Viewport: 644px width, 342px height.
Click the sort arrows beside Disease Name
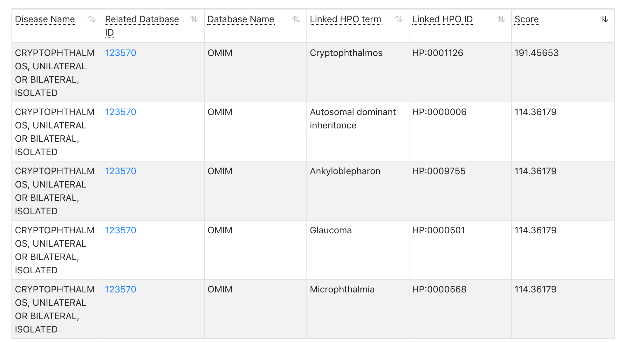(92, 19)
